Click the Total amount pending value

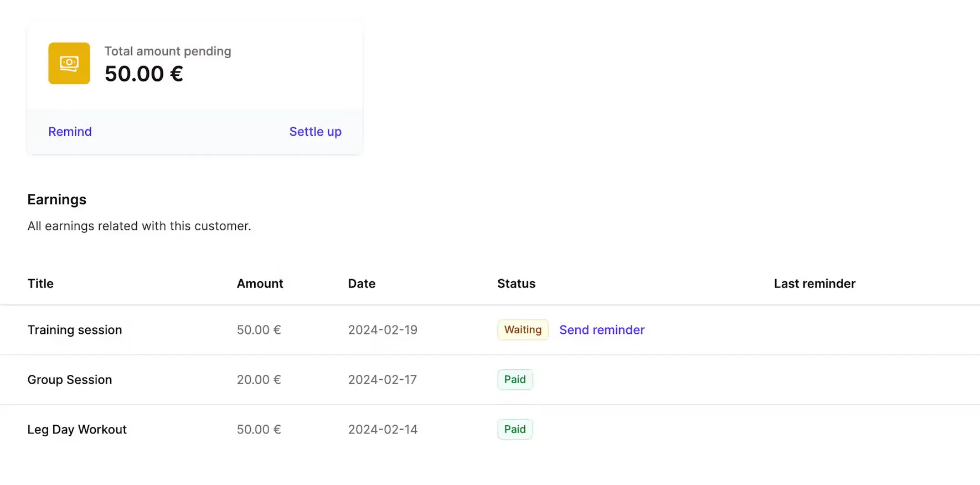tap(144, 74)
